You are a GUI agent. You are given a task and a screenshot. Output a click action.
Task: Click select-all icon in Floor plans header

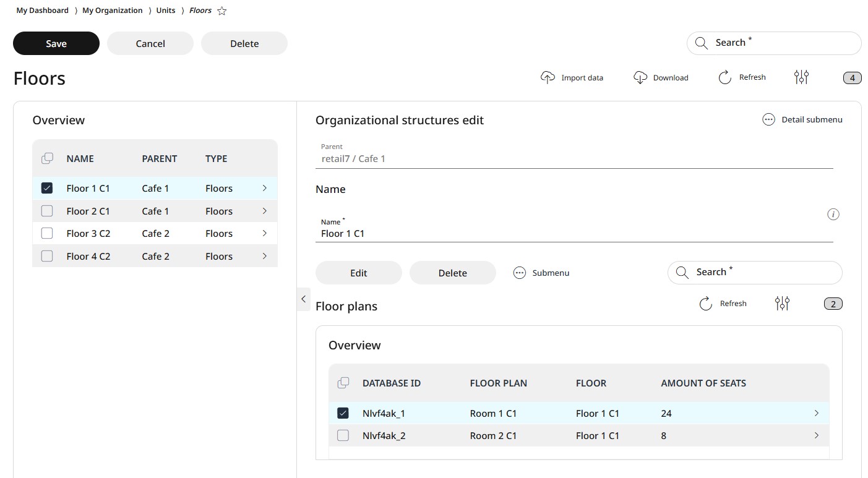click(x=343, y=383)
